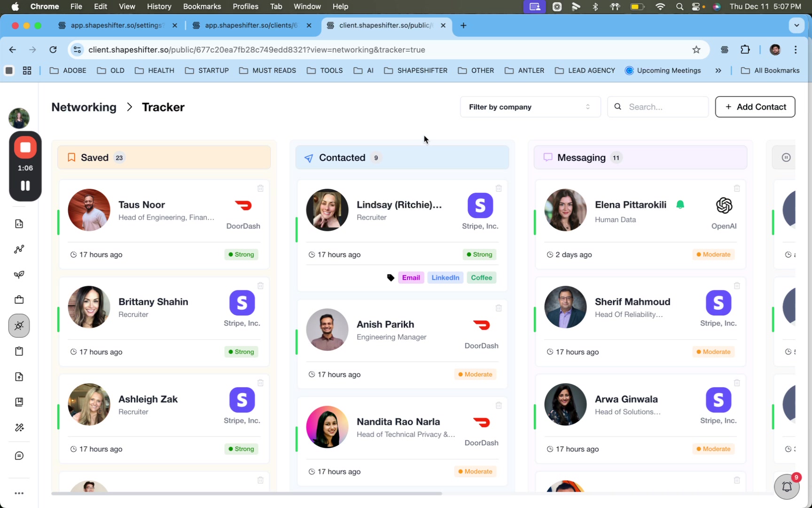Expand hidden bookmarks with the chevron
812x508 pixels.
click(718, 71)
